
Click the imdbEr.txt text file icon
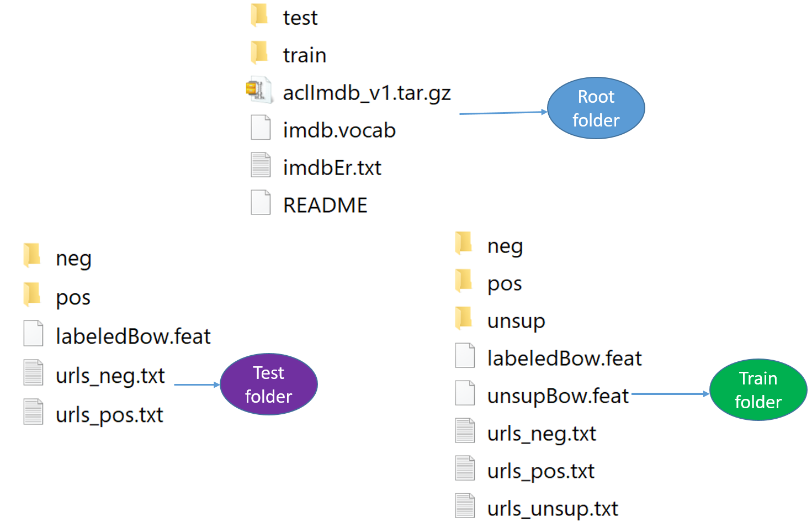[261, 165]
